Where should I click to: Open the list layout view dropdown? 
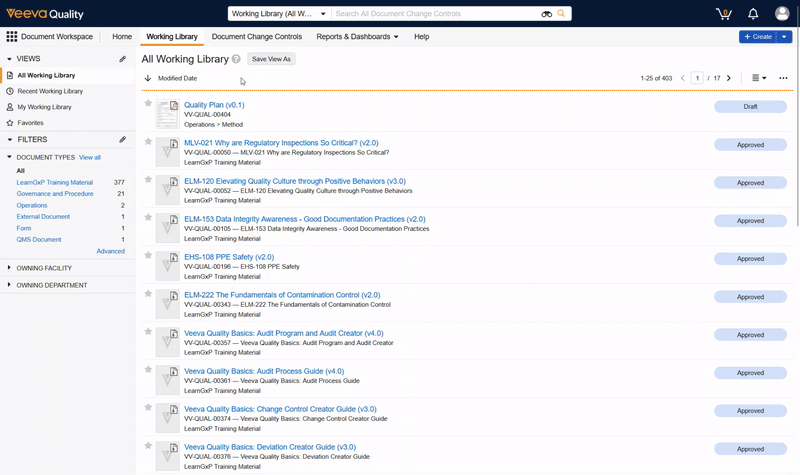pyautogui.click(x=759, y=78)
